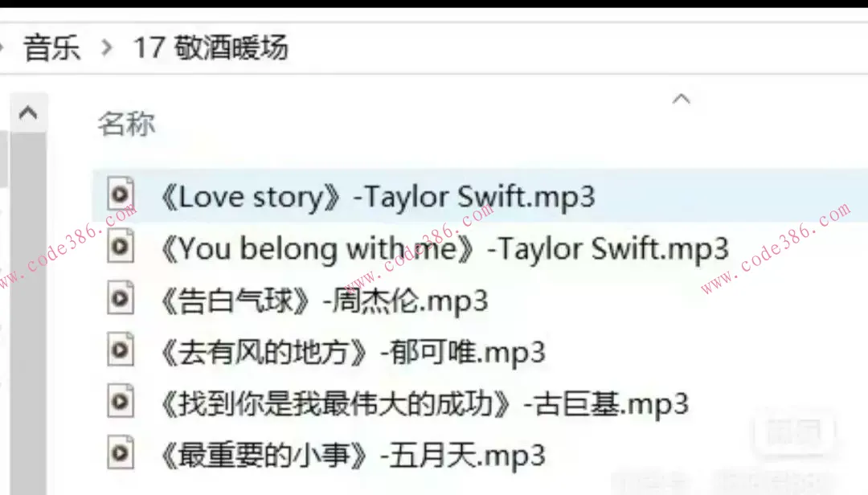The image size is (868, 495).
Task: Click empty space in the address bar
Action: (575, 47)
